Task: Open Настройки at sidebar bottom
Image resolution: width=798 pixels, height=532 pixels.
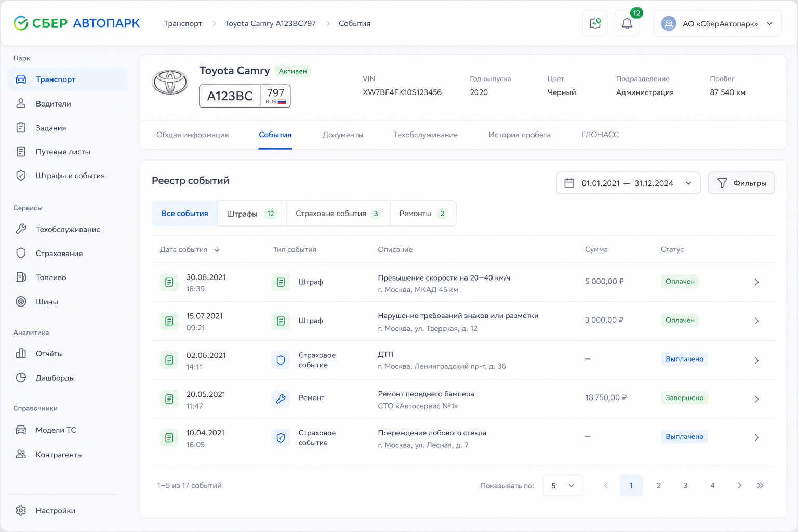Action: coord(68,510)
